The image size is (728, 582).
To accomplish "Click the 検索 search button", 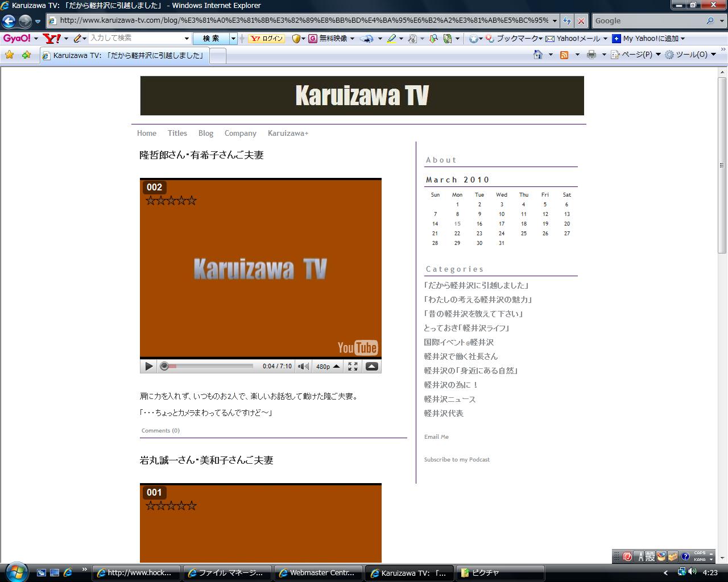I will point(211,39).
